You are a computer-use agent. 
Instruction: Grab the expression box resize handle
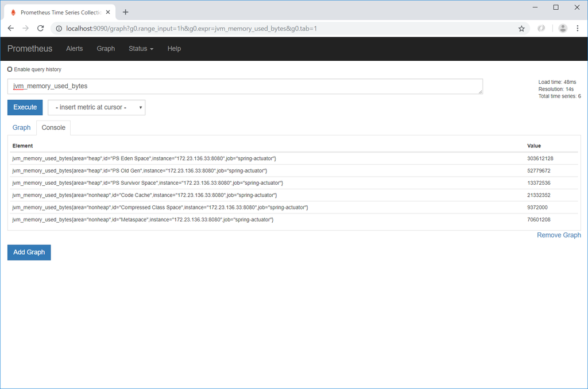coord(480,92)
